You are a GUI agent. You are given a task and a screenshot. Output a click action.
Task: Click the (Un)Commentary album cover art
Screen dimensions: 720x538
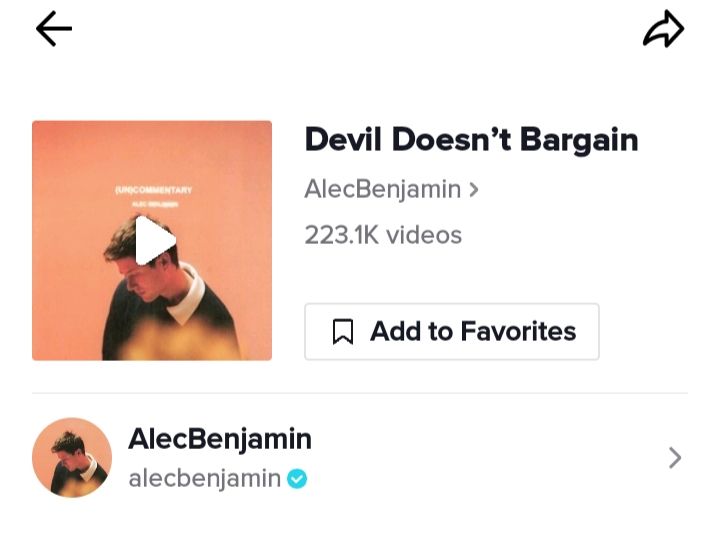152,241
